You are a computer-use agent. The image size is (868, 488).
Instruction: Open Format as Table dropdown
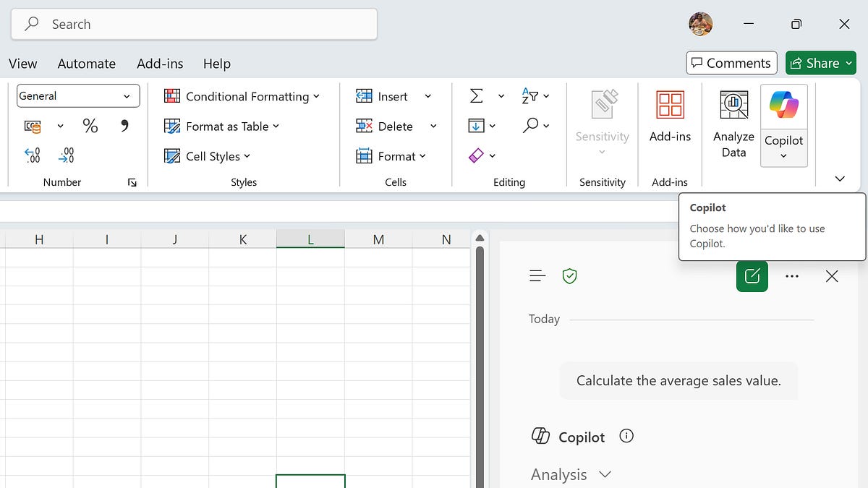click(222, 126)
